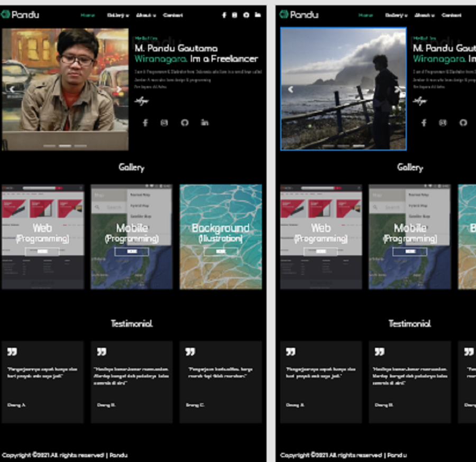Expand About dropdown in left page navbar
The height and width of the screenshot is (462, 476).
pos(145,15)
